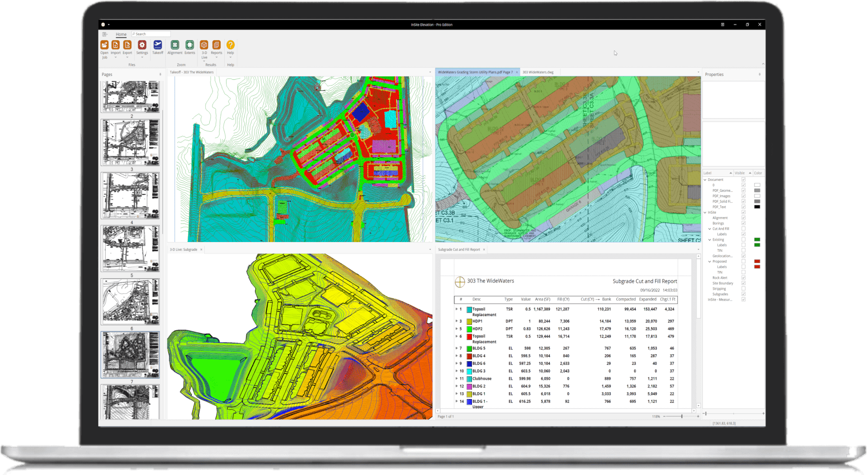Image resolution: width=868 pixels, height=475 pixels.
Task: Expand report row 11 Clubhouse
Action: 457,379
